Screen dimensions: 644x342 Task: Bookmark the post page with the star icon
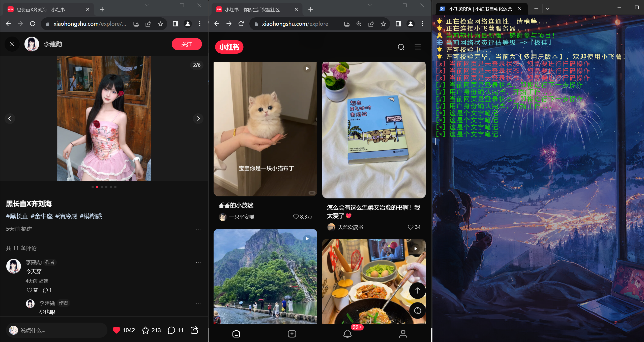tap(160, 24)
